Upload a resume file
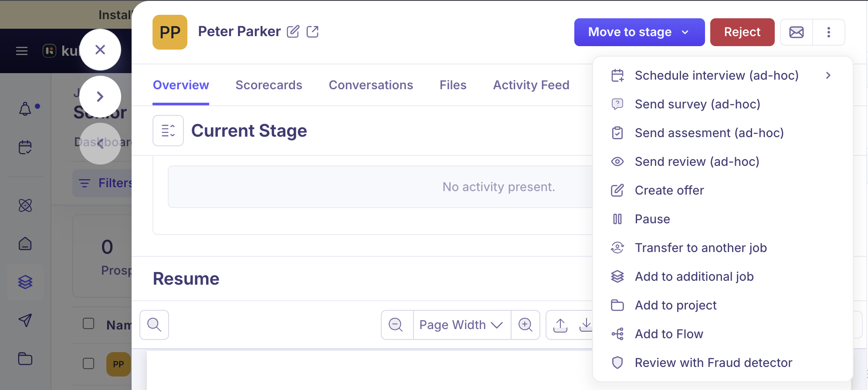868x390 pixels. coord(560,325)
